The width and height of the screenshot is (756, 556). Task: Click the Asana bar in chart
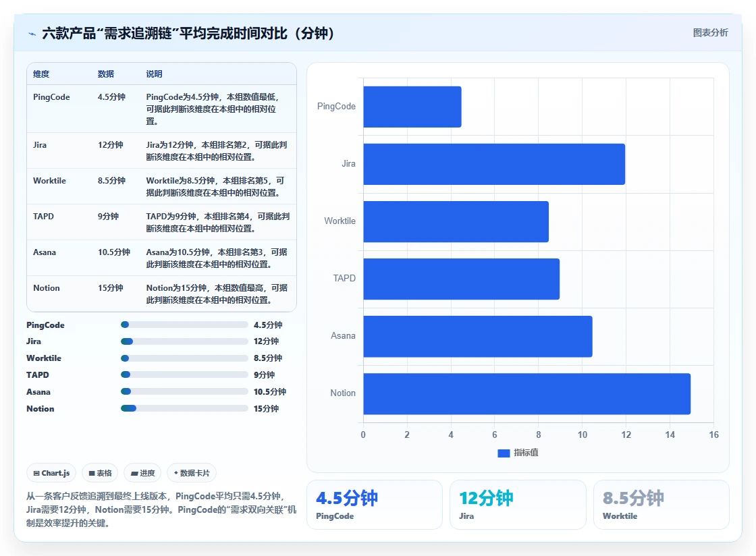click(x=478, y=336)
